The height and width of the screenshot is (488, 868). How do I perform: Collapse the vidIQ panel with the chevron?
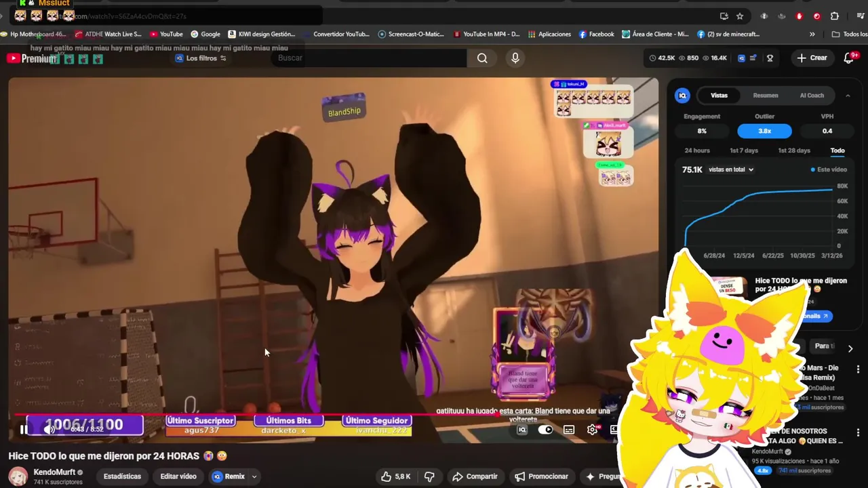[x=848, y=96]
